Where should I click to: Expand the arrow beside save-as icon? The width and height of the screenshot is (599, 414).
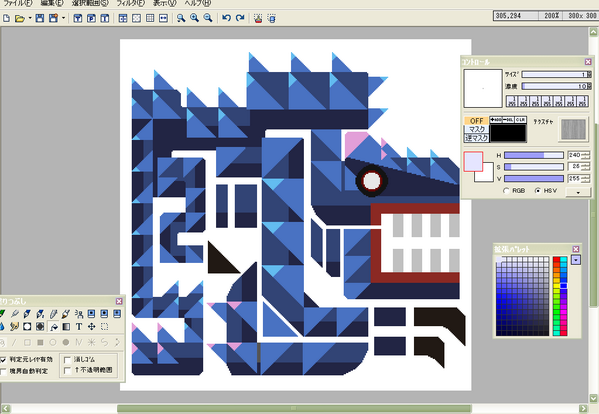click(63, 18)
